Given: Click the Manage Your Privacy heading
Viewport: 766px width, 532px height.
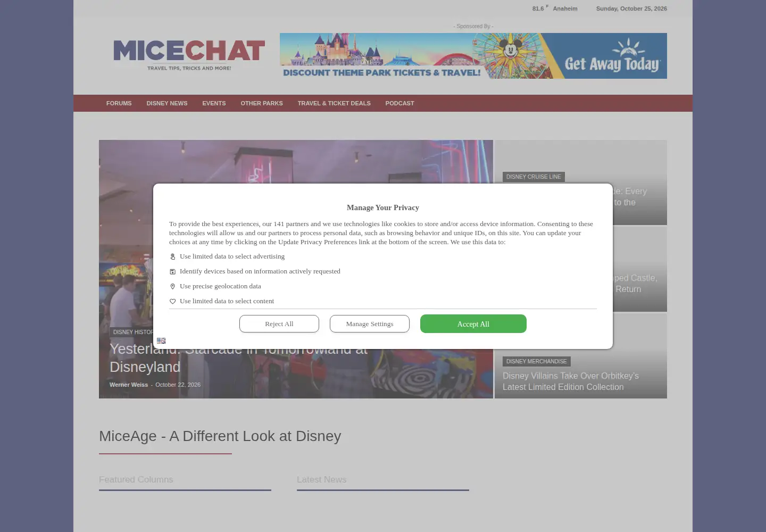Looking at the screenshot, I should 383,207.
